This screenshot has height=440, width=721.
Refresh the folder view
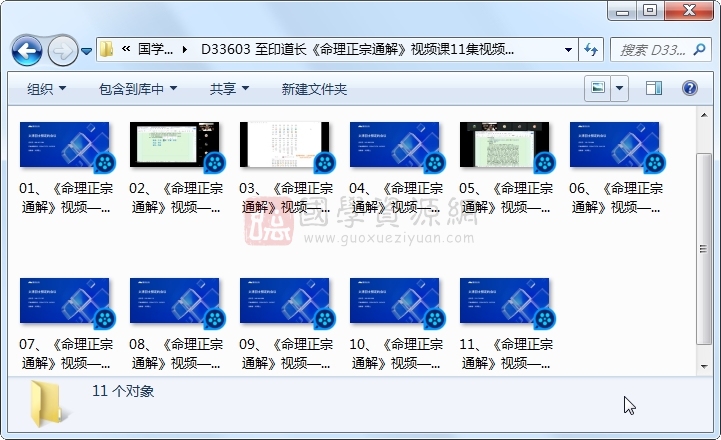[591, 49]
